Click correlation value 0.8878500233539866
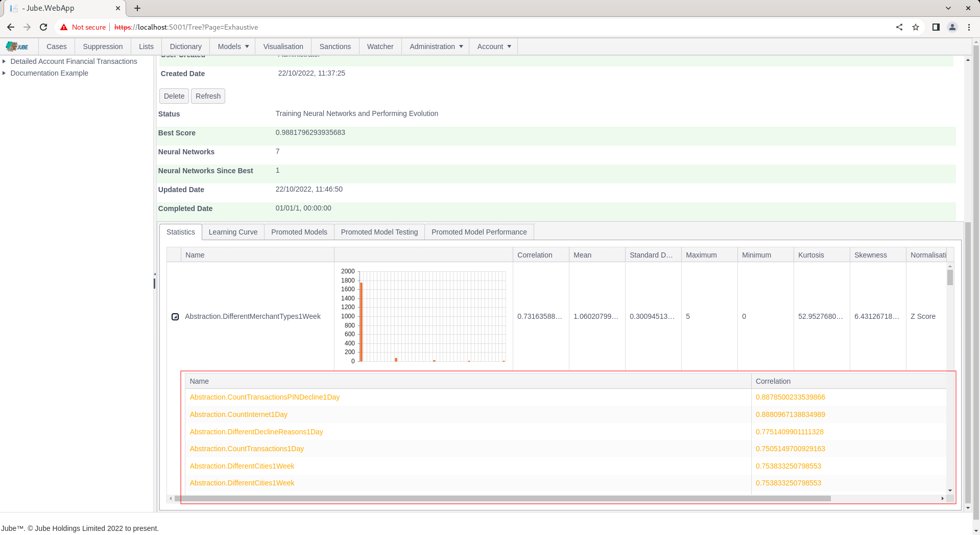 [x=791, y=397]
